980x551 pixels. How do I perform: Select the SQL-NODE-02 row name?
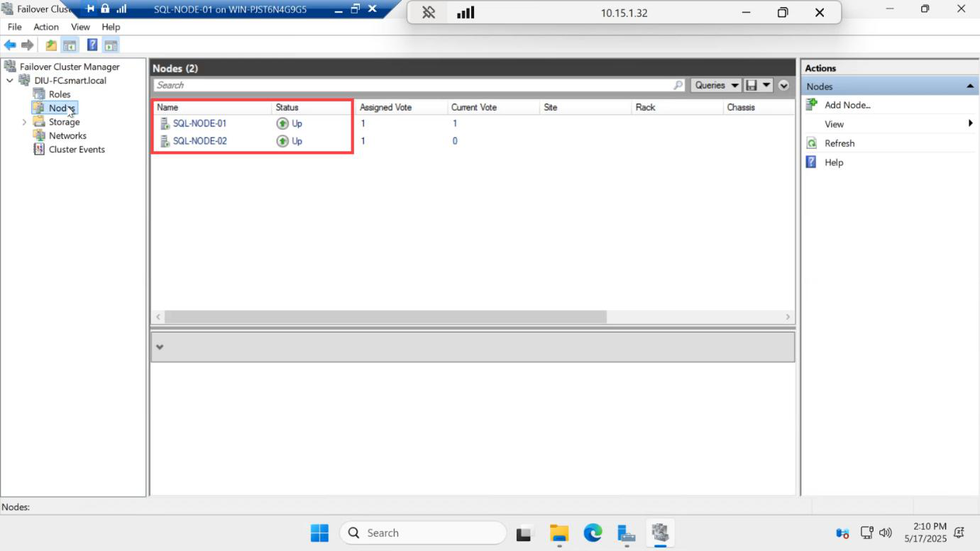(x=200, y=141)
